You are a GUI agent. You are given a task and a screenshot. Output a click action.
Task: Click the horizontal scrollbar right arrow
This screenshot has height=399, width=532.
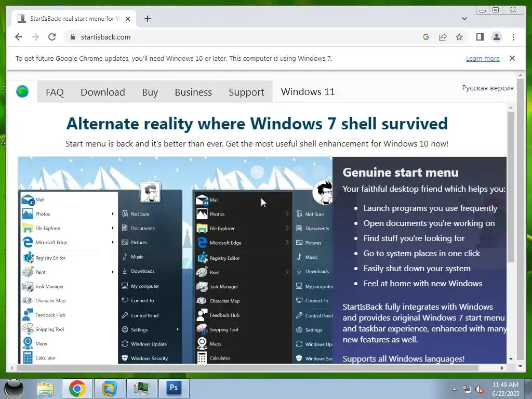coord(502,368)
